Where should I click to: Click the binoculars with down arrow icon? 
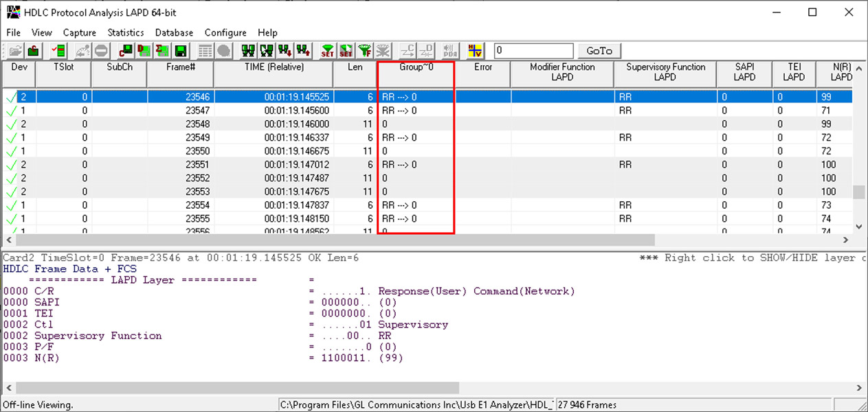coord(285,51)
